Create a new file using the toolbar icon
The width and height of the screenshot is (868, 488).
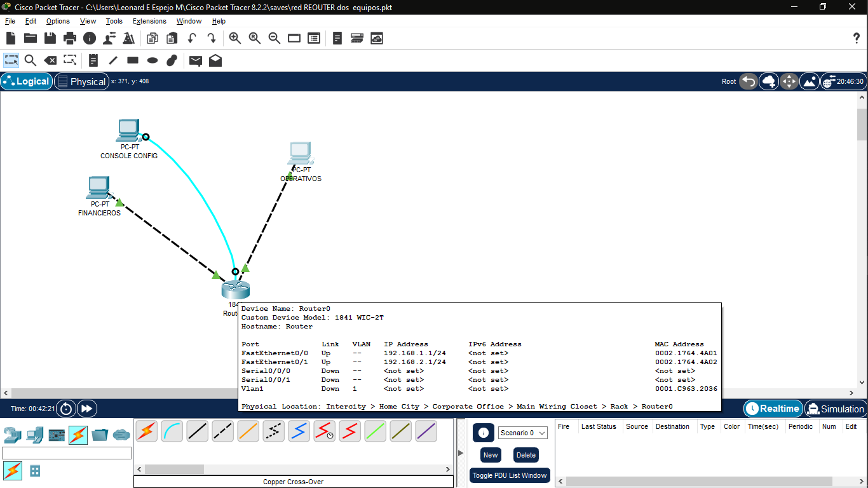coord(11,38)
